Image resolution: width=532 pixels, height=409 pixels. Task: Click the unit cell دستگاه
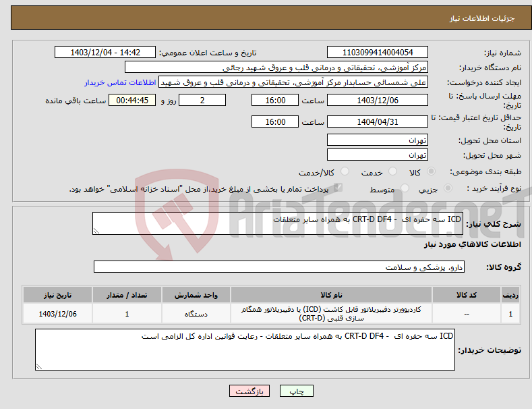(196, 314)
